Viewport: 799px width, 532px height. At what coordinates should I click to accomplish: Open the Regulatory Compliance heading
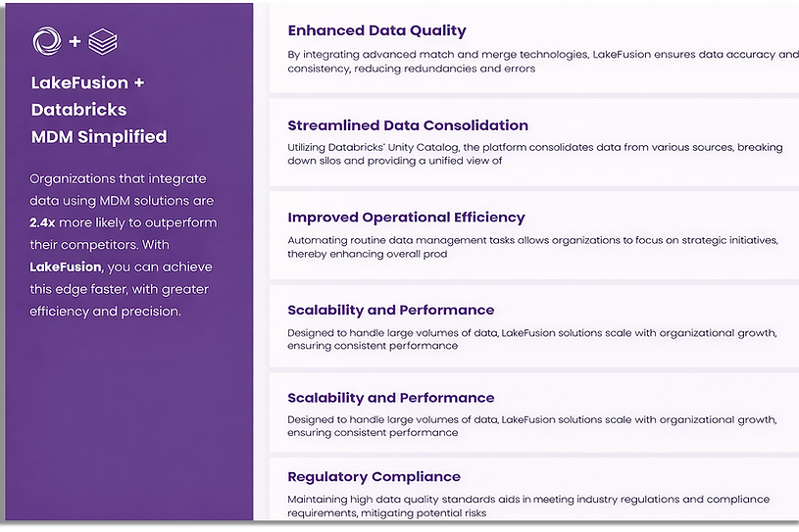pos(374,476)
